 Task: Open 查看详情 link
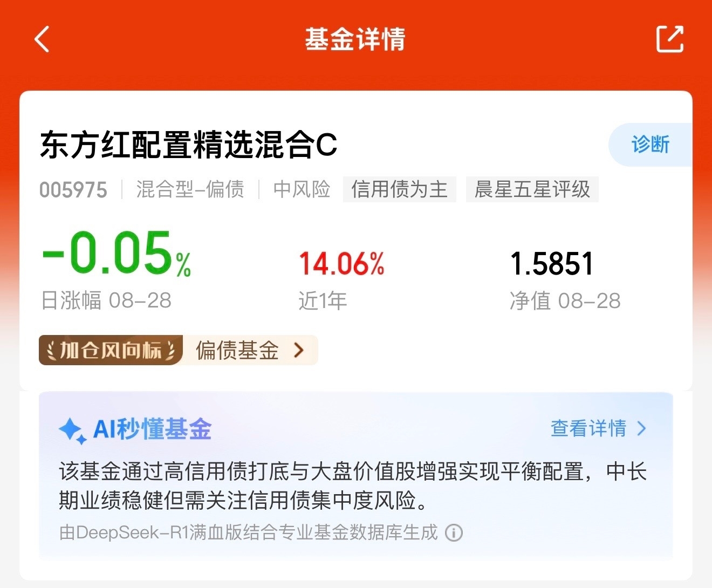588,428
